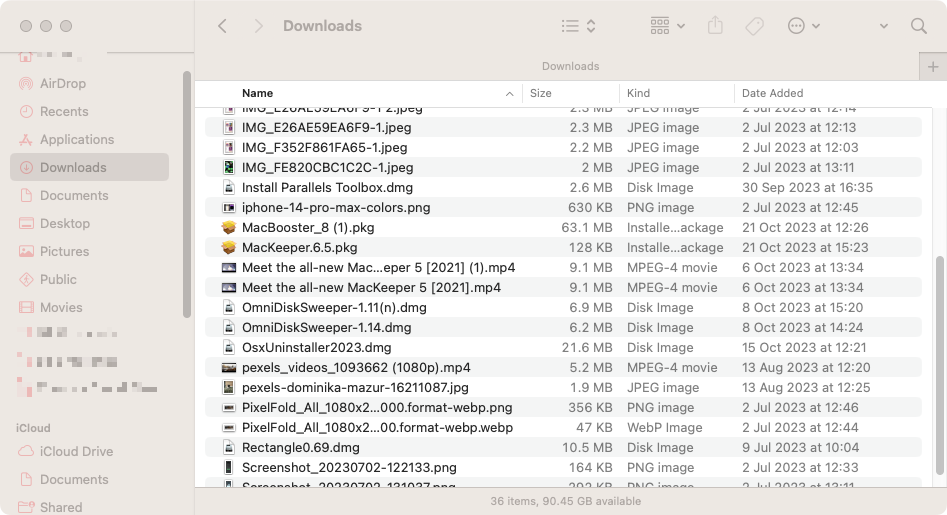Select Install Parallels Toolbox.dmg
The height and width of the screenshot is (515, 947).
click(563, 187)
